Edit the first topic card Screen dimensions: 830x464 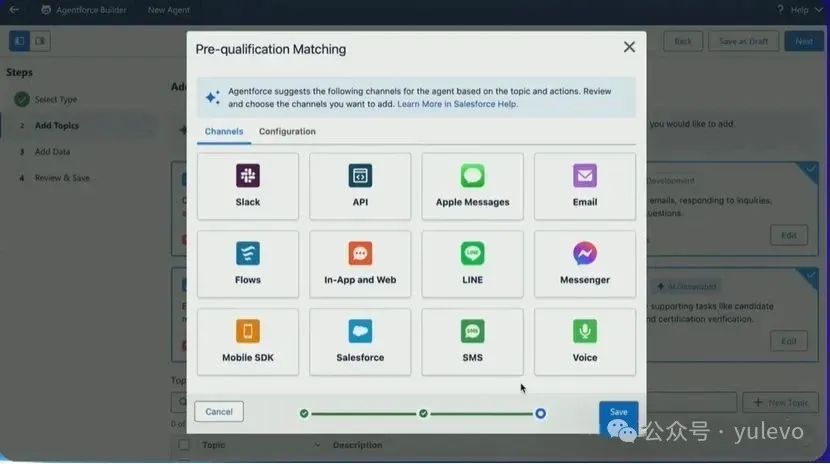[789, 235]
